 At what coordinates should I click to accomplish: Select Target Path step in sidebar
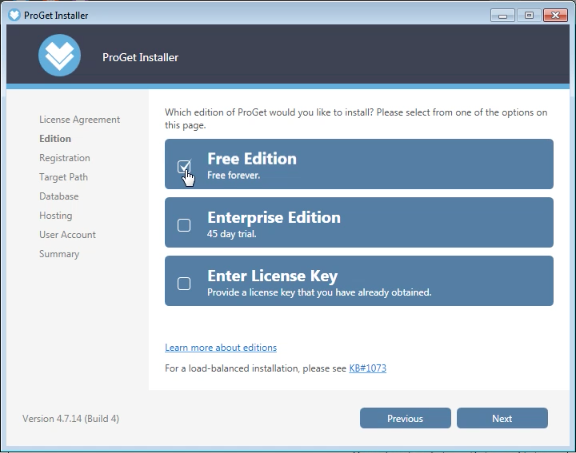[64, 177]
